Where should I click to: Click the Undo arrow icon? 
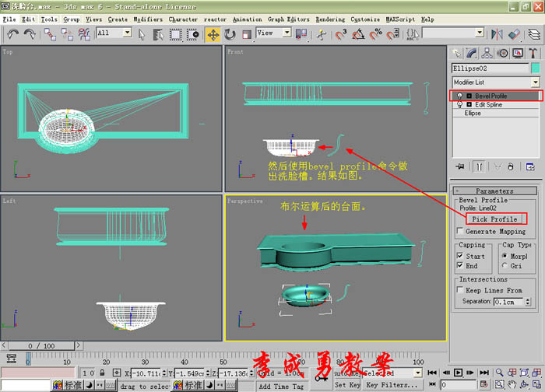click(x=13, y=34)
